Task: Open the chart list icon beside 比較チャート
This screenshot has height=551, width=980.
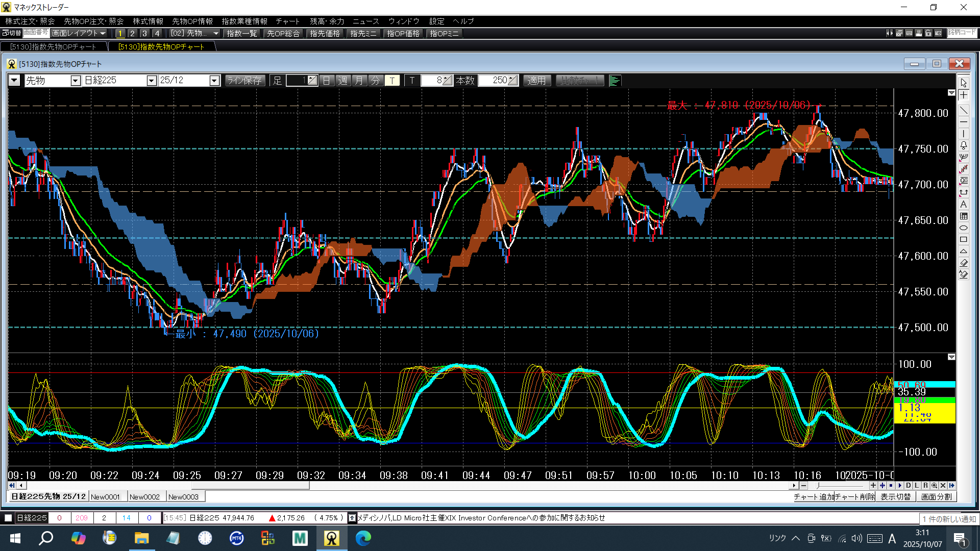Action: 615,81
